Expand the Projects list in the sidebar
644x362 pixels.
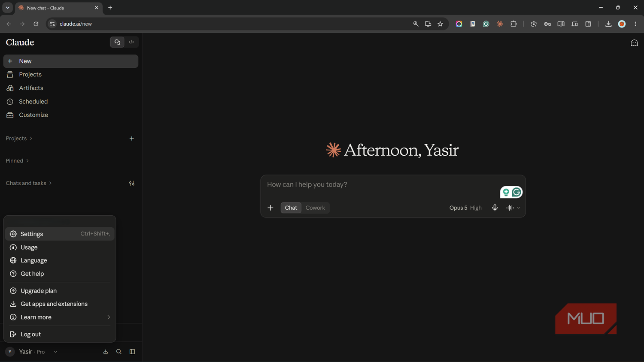click(19, 139)
